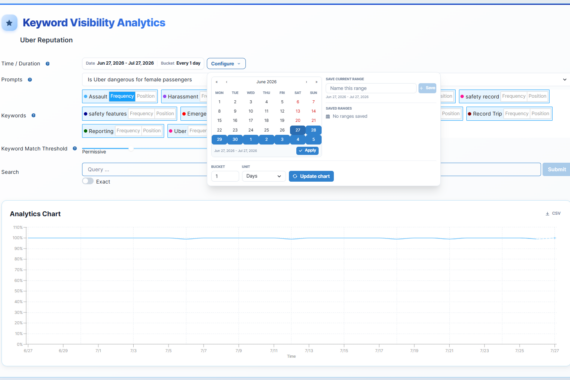The width and height of the screenshot is (570, 380).
Task: Click the Every 1 day bucket text
Action: click(188, 63)
